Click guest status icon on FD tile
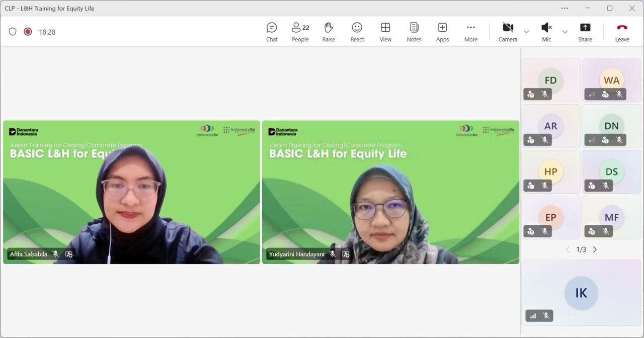This screenshot has height=338, width=644. pos(531,94)
